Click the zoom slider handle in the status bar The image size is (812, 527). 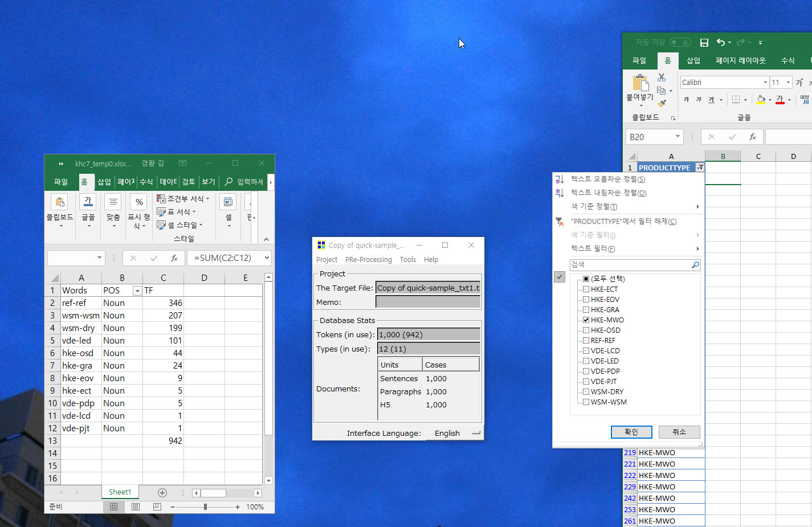(x=205, y=506)
